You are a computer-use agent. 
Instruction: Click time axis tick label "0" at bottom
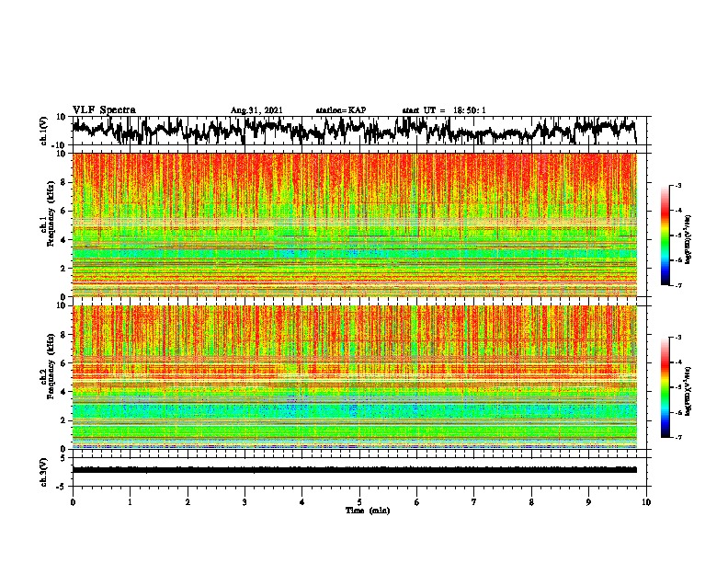[x=73, y=502]
